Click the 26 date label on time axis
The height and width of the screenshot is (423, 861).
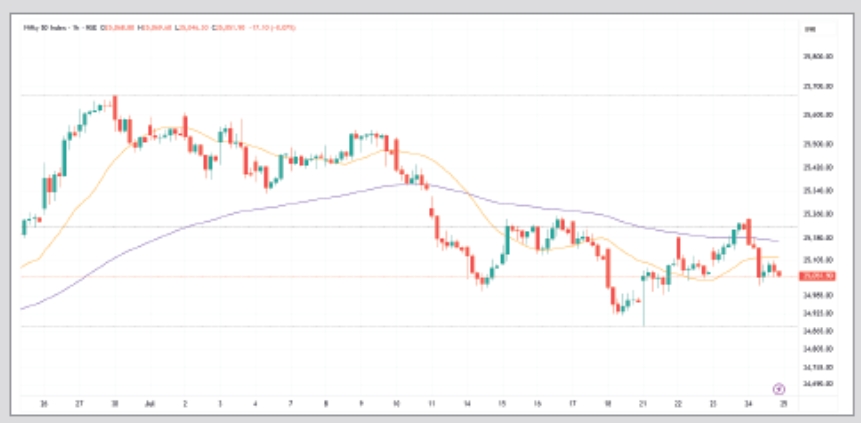44,404
